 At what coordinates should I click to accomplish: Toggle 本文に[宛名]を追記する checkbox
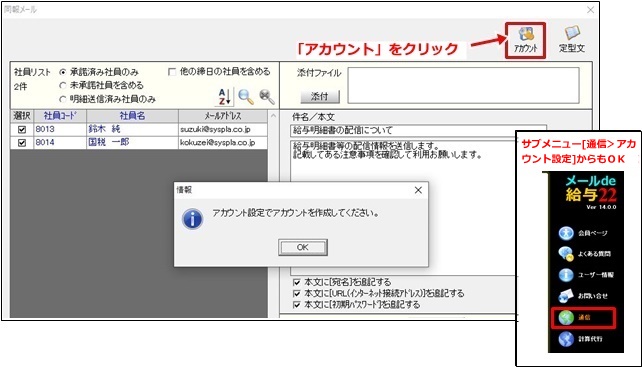(x=297, y=282)
